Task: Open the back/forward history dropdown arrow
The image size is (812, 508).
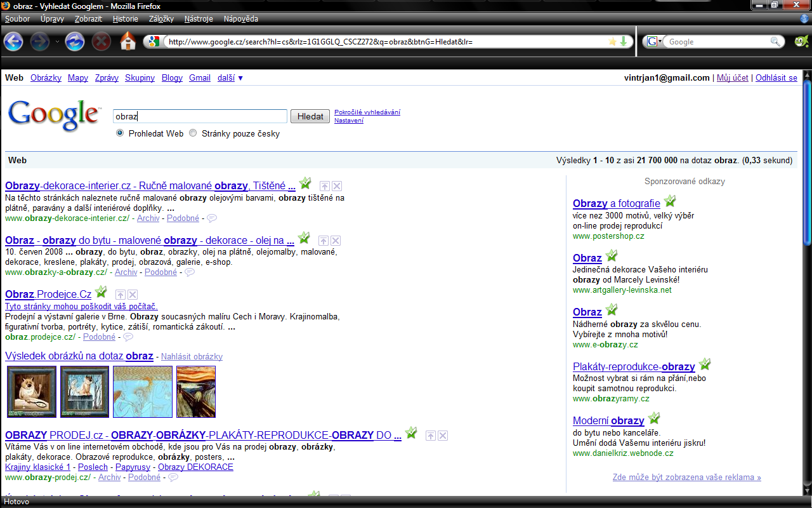Action: pos(57,43)
